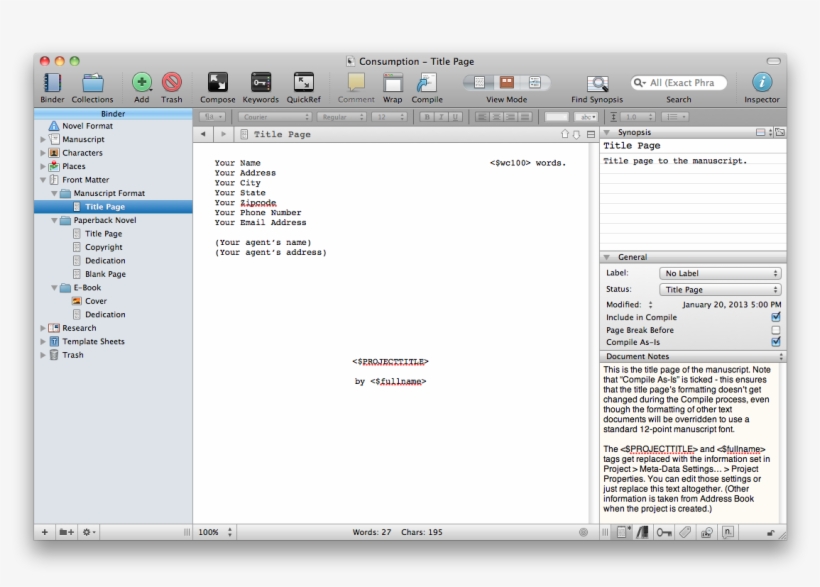
Task: Open the blue Inspector icon
Action: coord(762,84)
